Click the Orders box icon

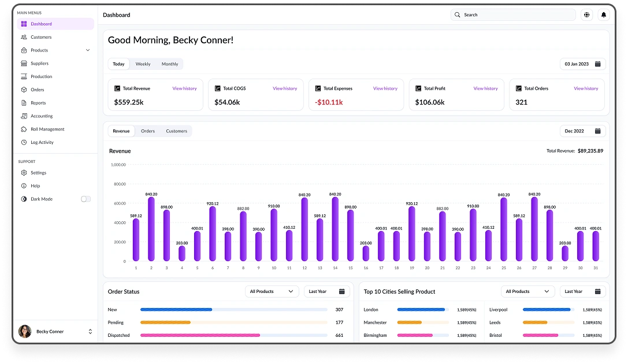tap(24, 90)
